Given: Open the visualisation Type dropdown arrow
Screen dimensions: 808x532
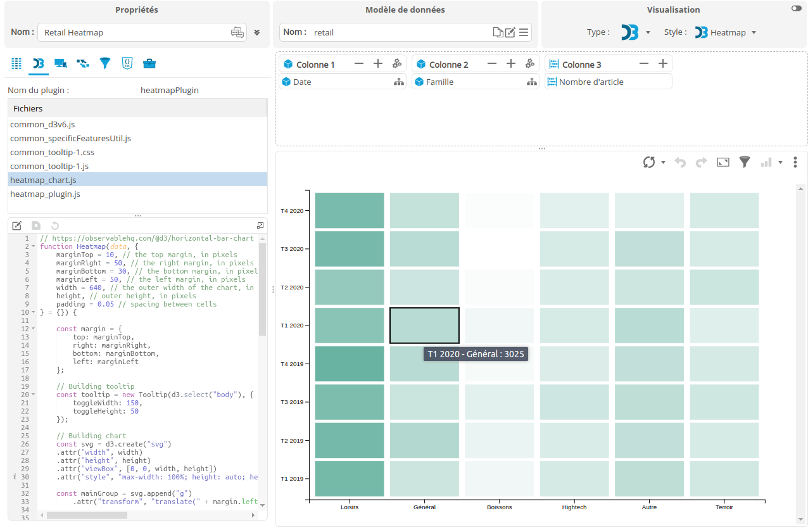Looking at the screenshot, I should [x=648, y=32].
